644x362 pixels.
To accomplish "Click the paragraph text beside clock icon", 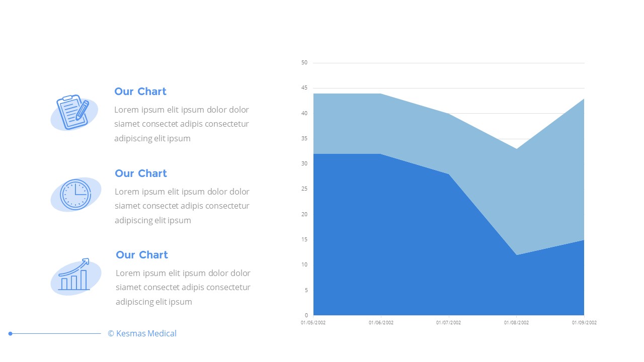I will point(182,206).
